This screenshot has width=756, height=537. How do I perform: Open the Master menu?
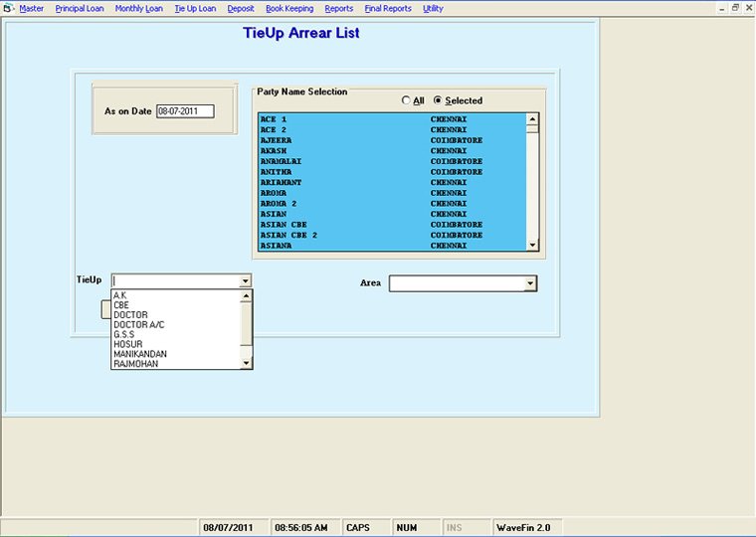[32, 8]
